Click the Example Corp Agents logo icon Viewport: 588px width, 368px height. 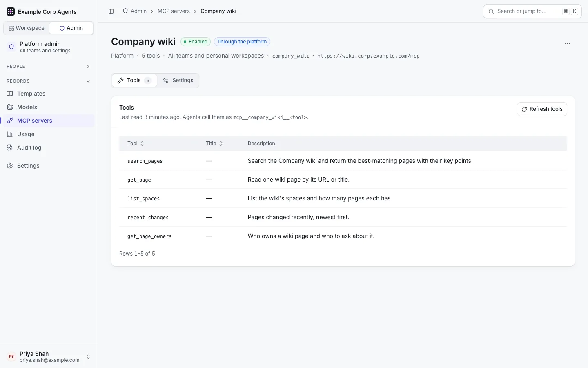pyautogui.click(x=11, y=11)
